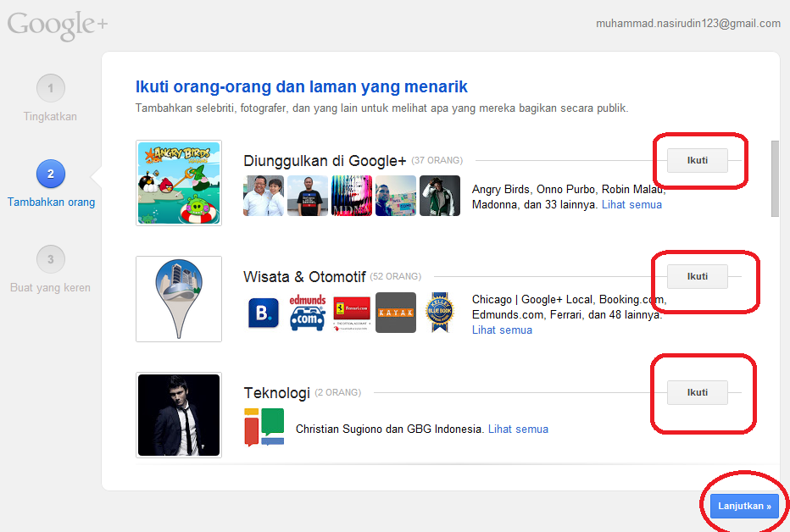Image resolution: width=790 pixels, height=532 pixels.
Task: Click the 37 ORANG count label
Action: point(437,161)
